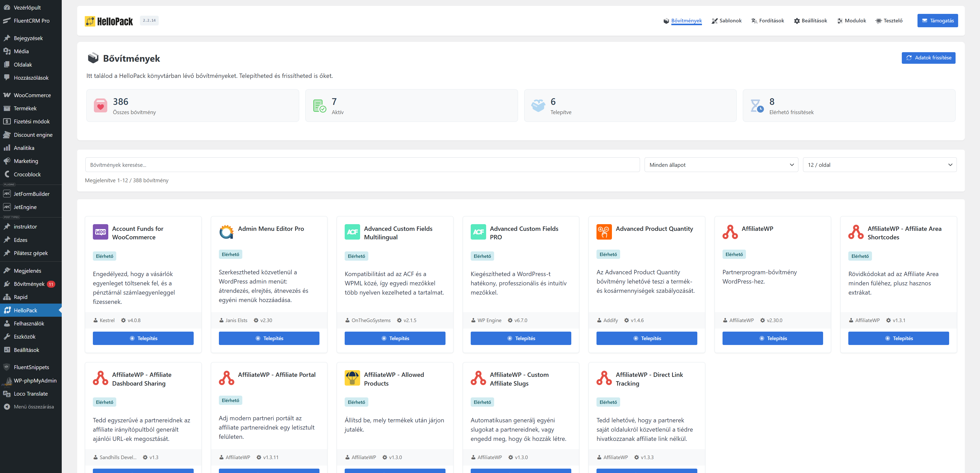
Task: Open the Crocoblock sidebar menu icon
Action: 7,174
